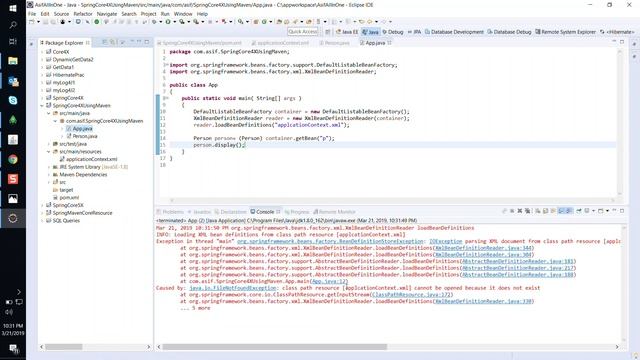Click the java.io.FileNotFoundException link
Image resolution: width=640 pixels, height=360 pixels.
click(233, 288)
